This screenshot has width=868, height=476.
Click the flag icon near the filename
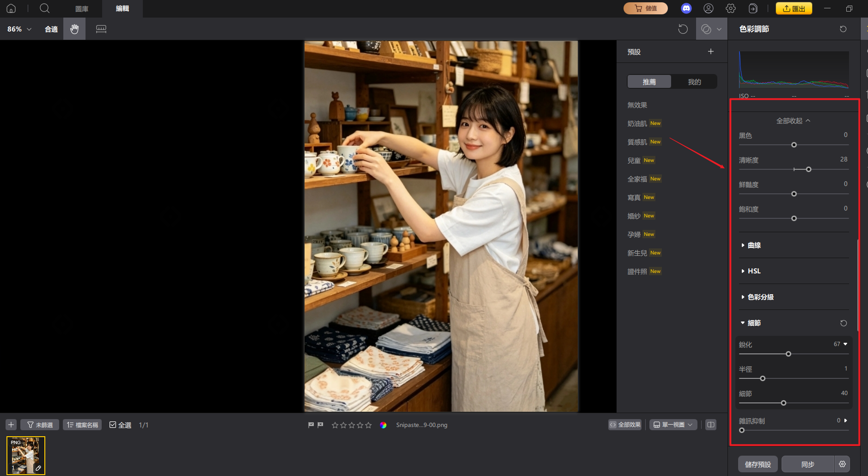click(x=312, y=425)
